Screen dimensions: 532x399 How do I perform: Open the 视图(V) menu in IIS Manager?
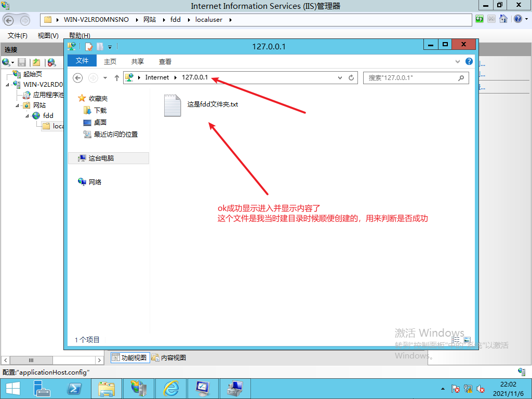coord(48,36)
